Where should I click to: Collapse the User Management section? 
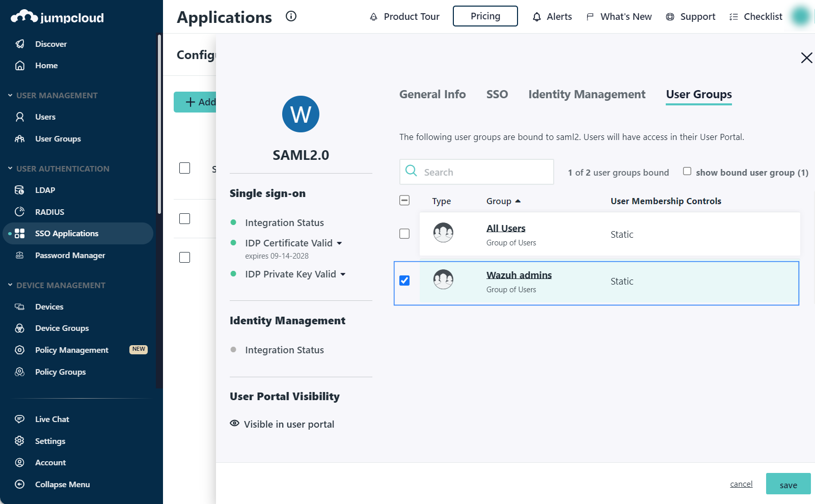tap(10, 95)
